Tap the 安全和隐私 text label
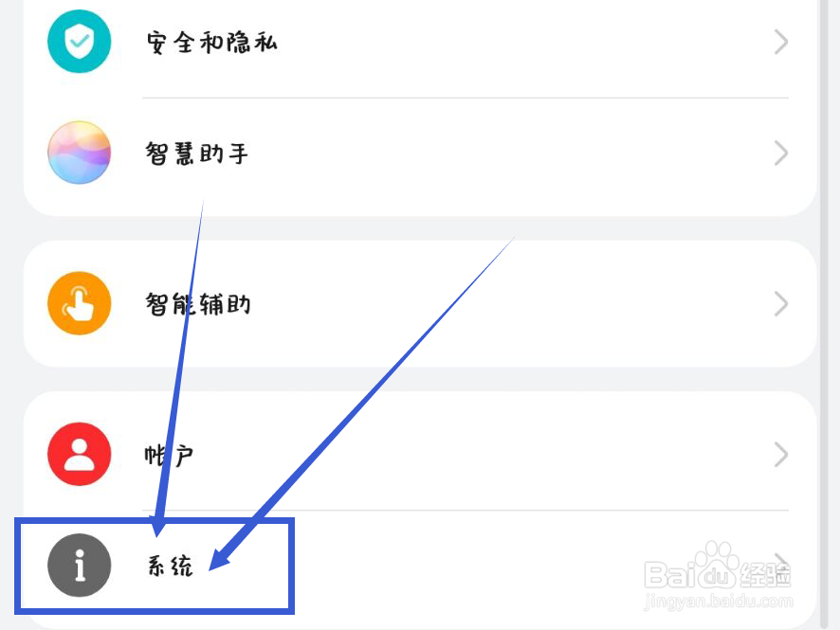 pos(211,42)
